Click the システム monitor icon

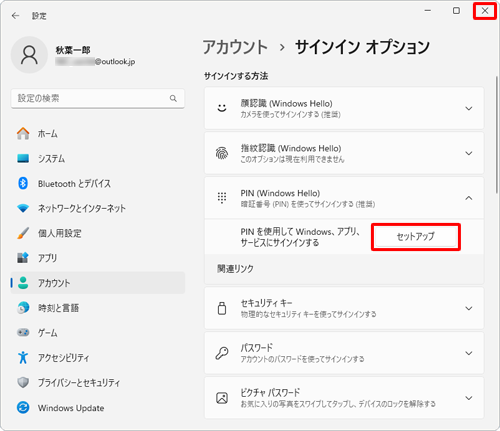click(23, 158)
